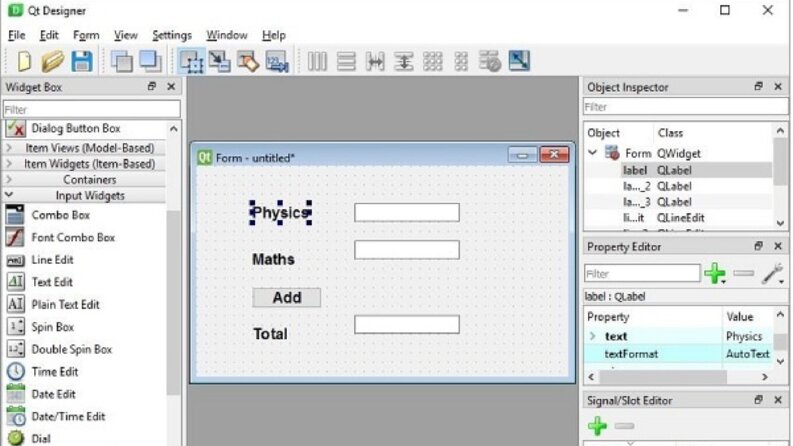Viewport: 793px width, 446px height.
Task: Apply Lay Out Vertically icon
Action: [346, 61]
